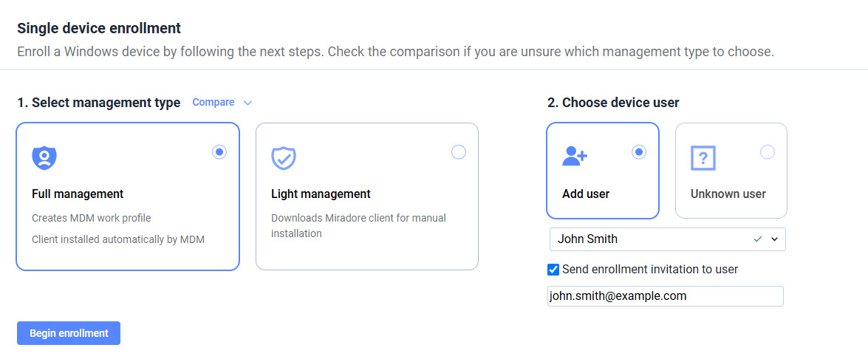
Task: Expand the Compare chevron arrow
Action: 247,103
